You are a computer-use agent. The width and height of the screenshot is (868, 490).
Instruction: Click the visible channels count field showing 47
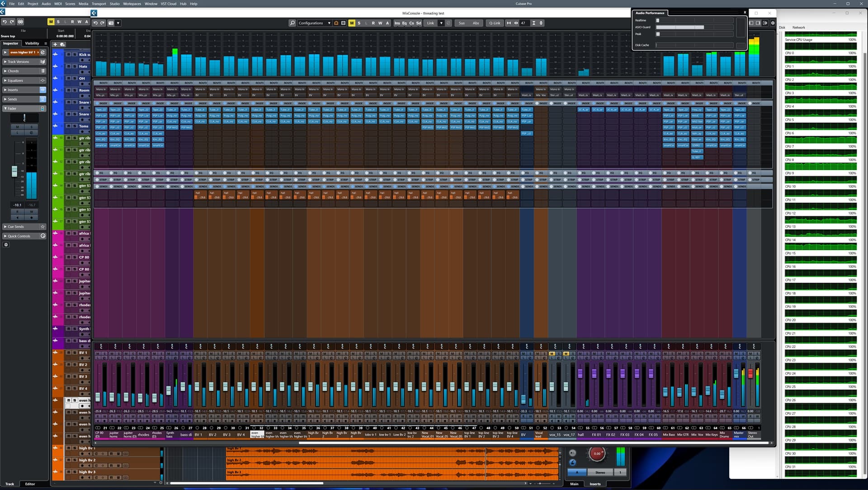point(524,23)
